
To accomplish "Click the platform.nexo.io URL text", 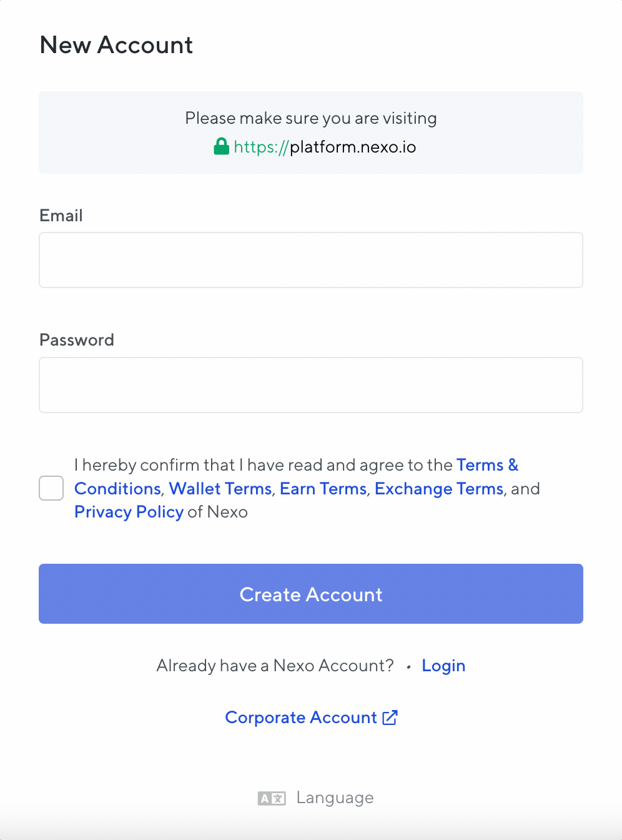I will 353,147.
